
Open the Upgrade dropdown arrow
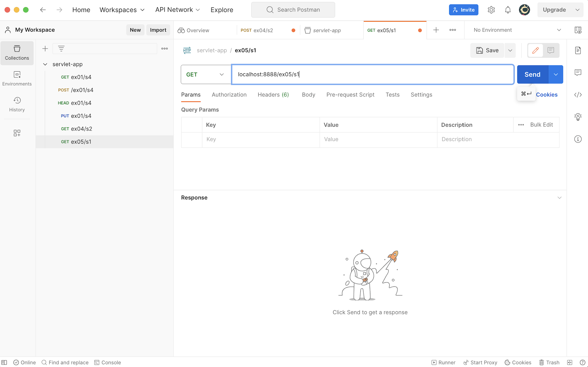point(577,10)
